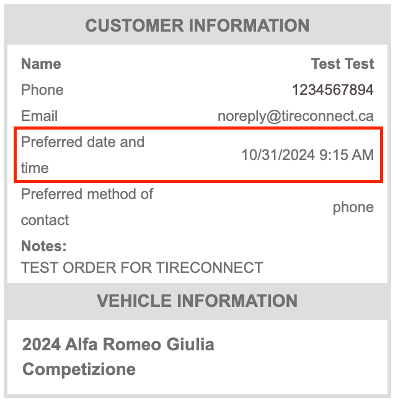Click the phone number 1234567894
The image size is (398, 404).
point(333,90)
